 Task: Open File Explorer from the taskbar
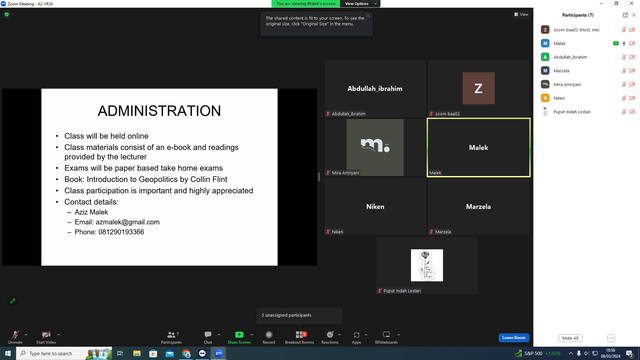[137, 353]
